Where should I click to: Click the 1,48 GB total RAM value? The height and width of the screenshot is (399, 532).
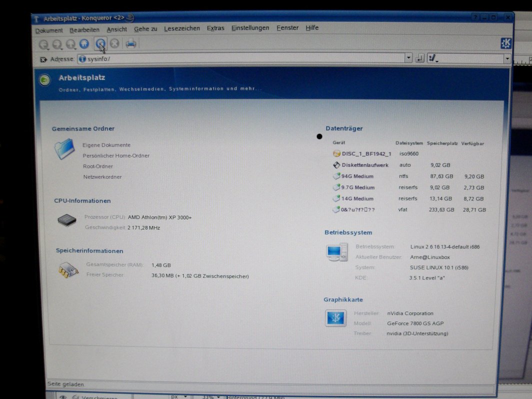pyautogui.click(x=161, y=265)
